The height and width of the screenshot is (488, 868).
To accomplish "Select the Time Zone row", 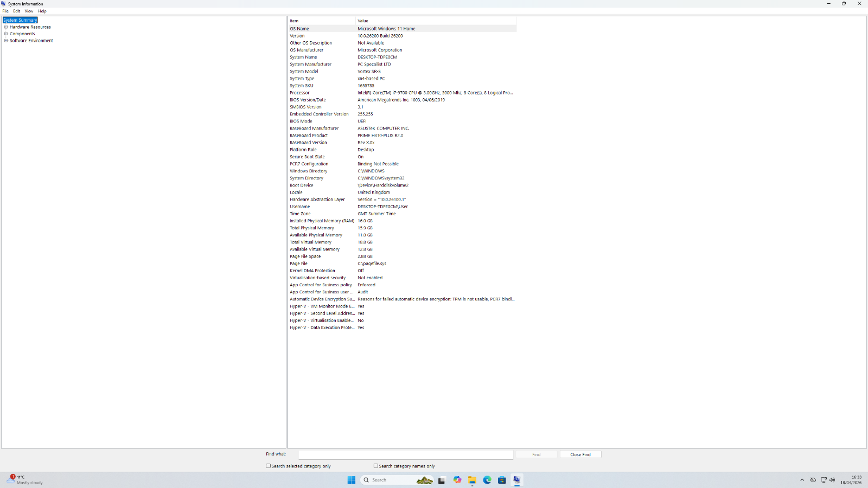I will click(402, 214).
